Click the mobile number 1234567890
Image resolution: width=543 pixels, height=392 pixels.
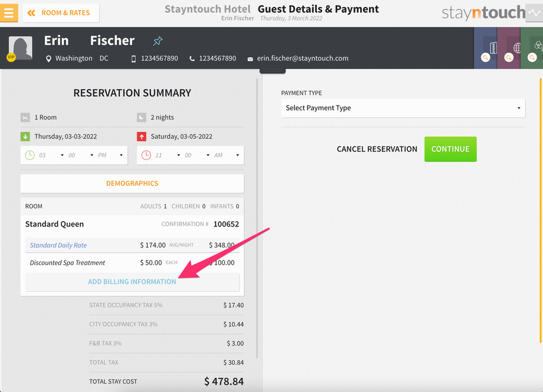159,58
